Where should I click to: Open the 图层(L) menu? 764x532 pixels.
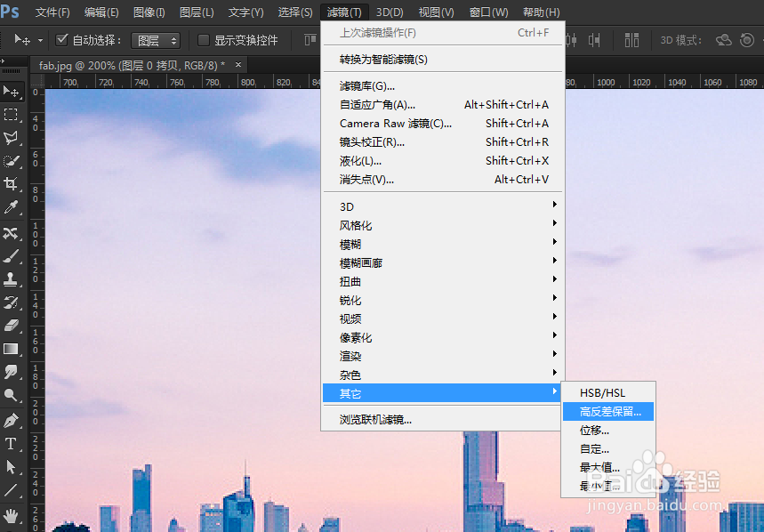[197, 12]
